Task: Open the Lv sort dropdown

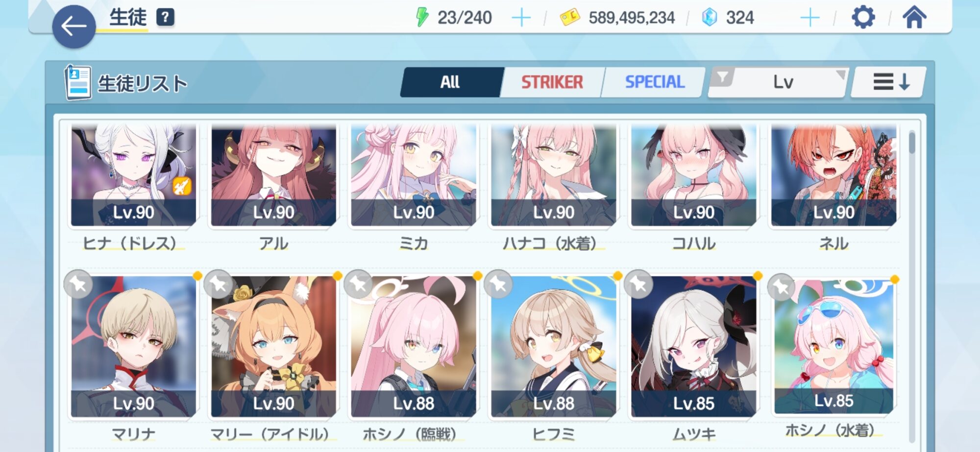Action: 783,82
